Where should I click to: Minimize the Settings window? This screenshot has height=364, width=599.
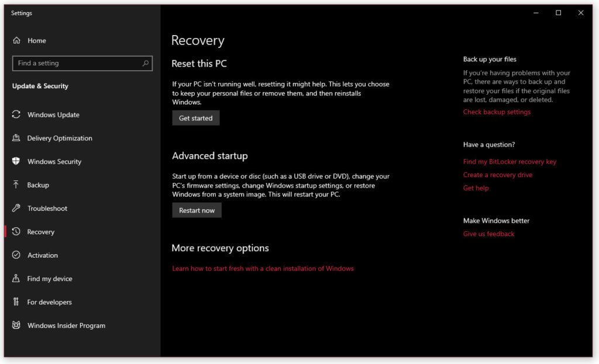(536, 13)
